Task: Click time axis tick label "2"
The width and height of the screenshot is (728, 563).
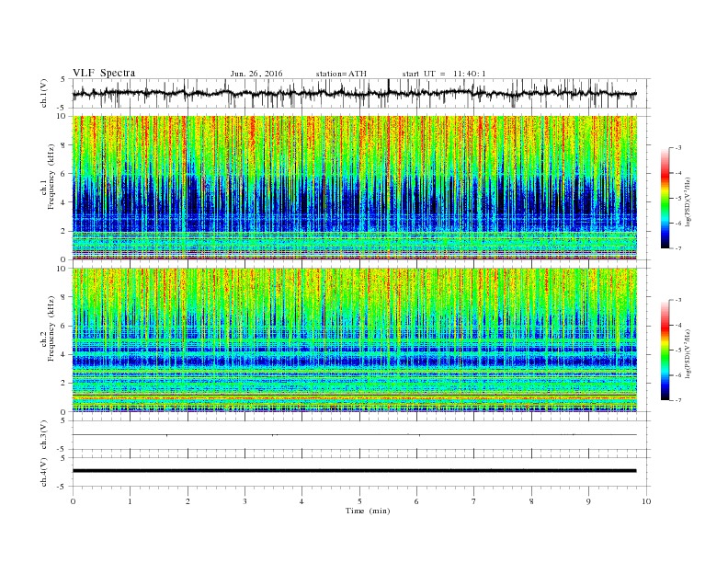Action: click(188, 501)
